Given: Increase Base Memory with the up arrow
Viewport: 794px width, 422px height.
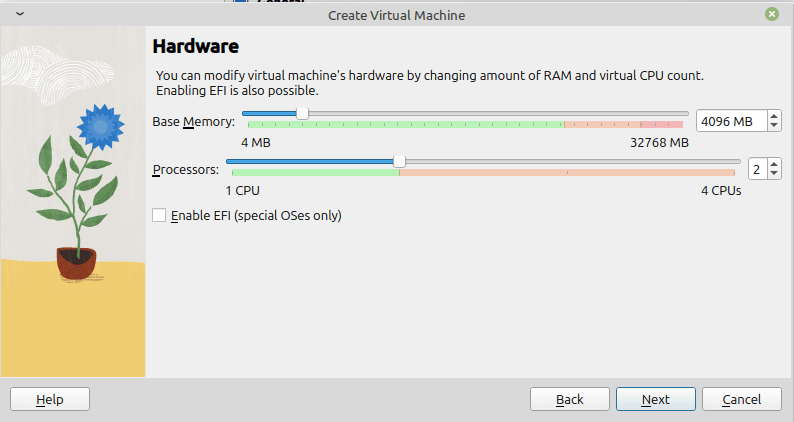Looking at the screenshot, I should click(774, 116).
